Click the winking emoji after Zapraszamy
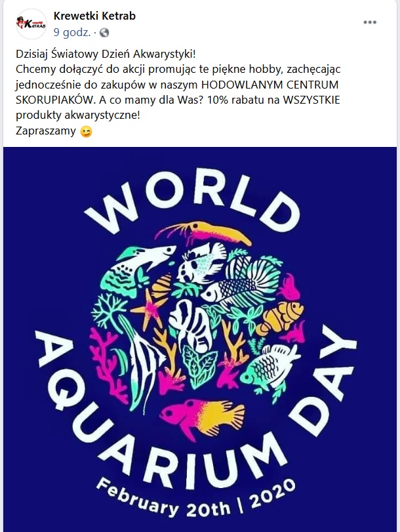 tap(86, 131)
